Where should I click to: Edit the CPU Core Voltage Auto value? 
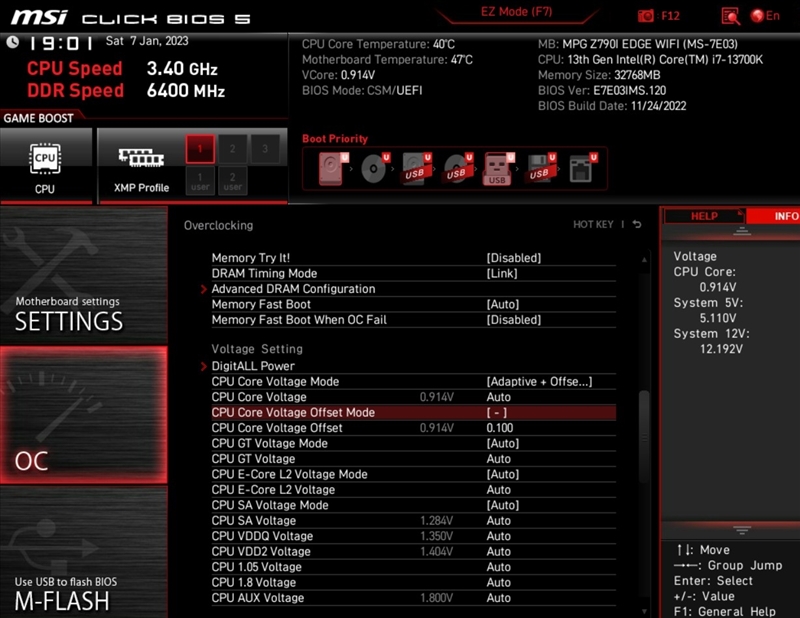coord(498,397)
